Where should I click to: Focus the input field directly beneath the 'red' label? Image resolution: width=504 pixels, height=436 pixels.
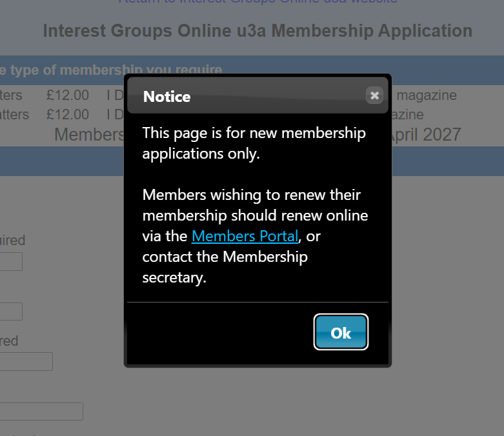(26, 361)
